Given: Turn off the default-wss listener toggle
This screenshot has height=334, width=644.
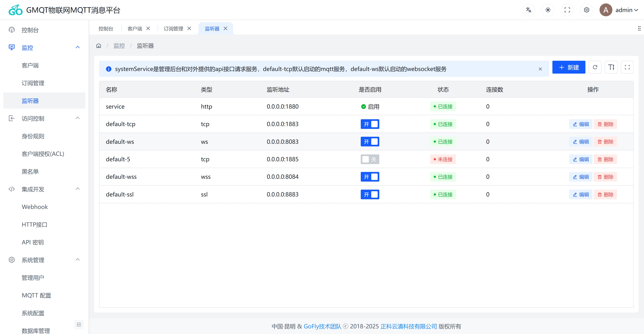Looking at the screenshot, I should [370, 177].
